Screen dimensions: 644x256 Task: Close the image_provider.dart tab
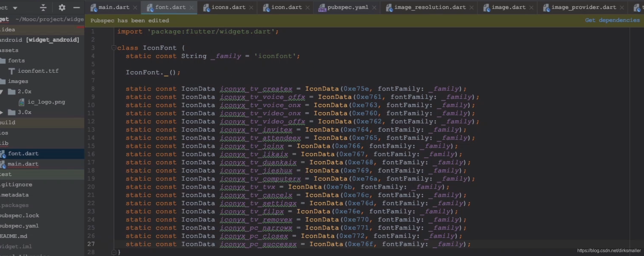[622, 8]
